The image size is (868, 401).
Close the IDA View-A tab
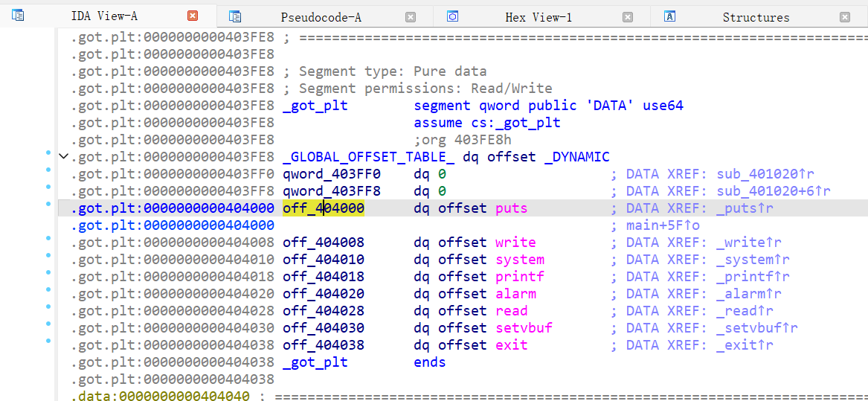pos(193,16)
